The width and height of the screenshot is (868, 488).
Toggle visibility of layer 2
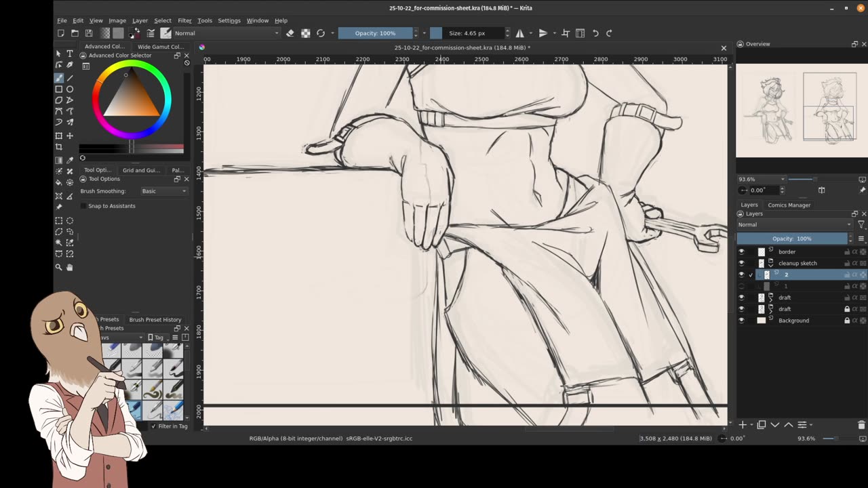741,274
